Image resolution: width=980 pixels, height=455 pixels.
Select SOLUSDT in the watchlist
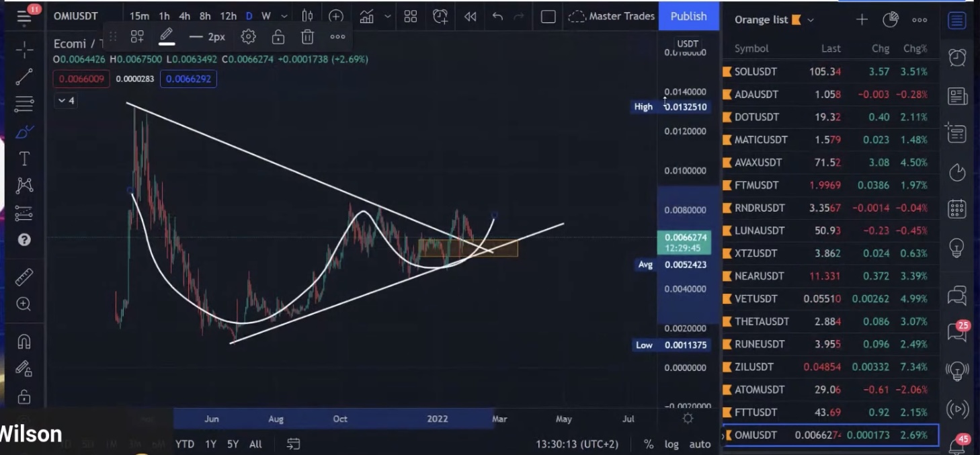click(830, 71)
